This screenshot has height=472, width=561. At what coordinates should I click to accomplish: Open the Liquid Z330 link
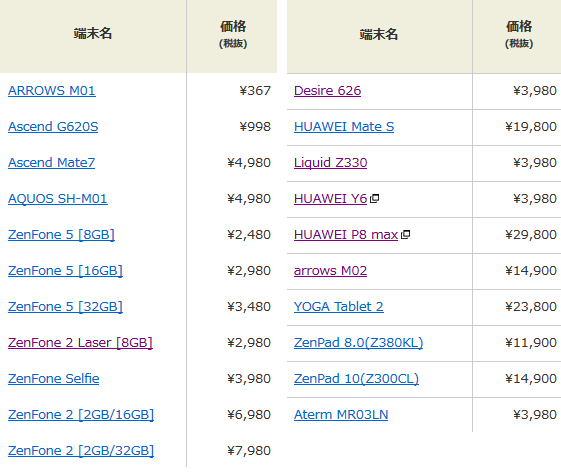pyautogui.click(x=330, y=162)
